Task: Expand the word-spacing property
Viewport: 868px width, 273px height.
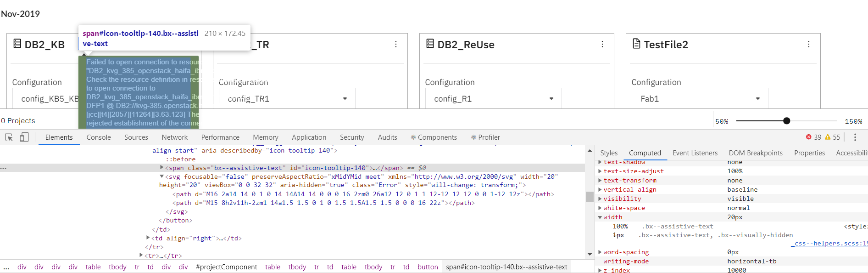Action: click(x=600, y=252)
